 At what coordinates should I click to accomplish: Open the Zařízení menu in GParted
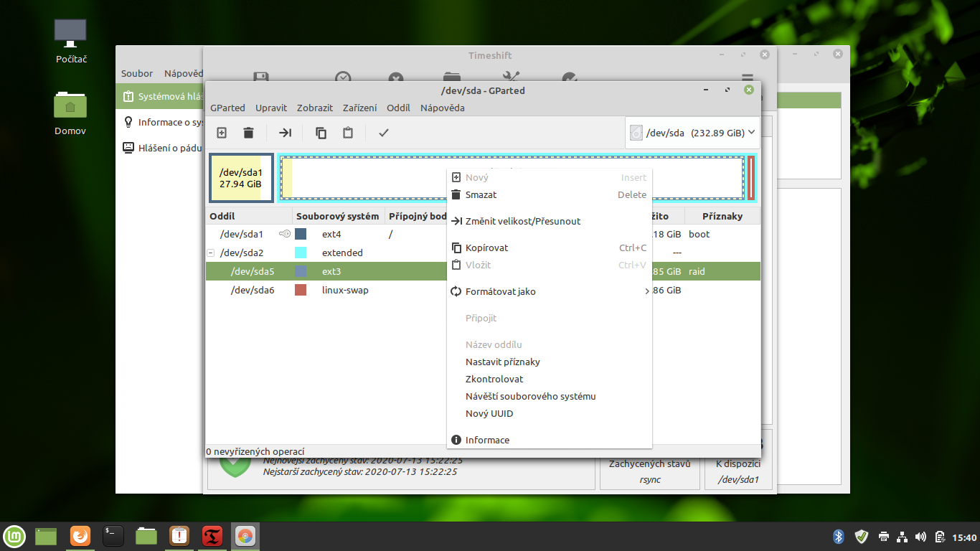pyautogui.click(x=359, y=108)
